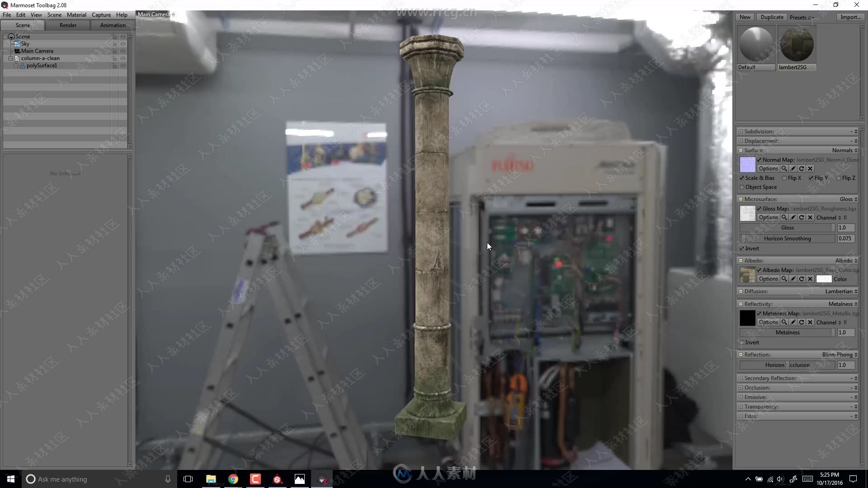Expand the polySurface1 tree node
Viewport: 868px width, 488px height.
pyautogui.click(x=16, y=66)
